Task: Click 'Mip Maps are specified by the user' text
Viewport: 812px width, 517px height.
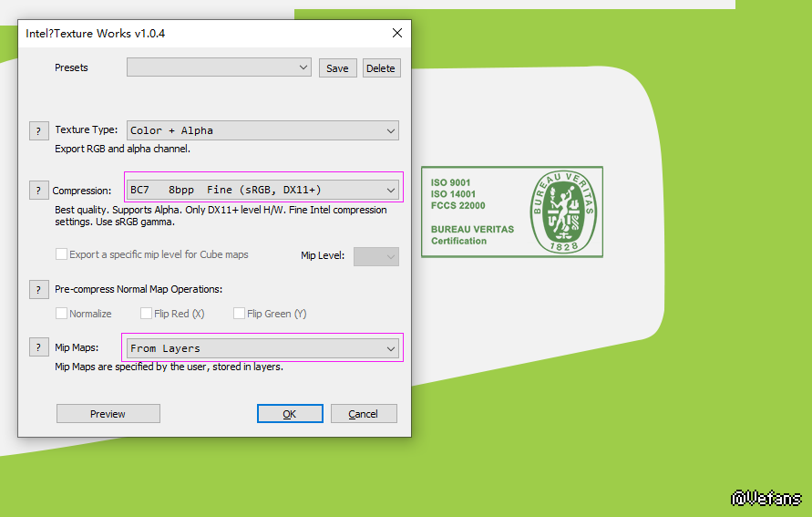Action: coord(169,367)
